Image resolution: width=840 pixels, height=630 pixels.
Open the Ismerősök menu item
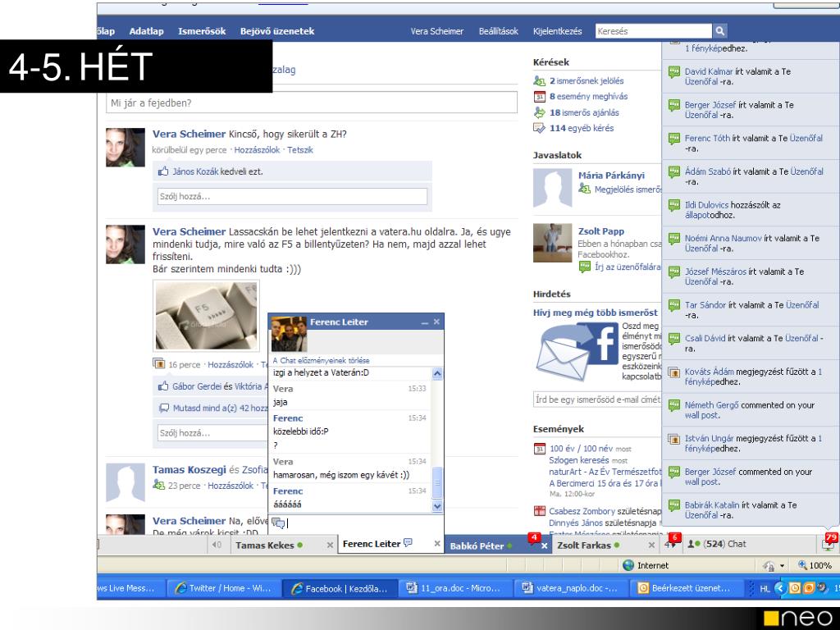(202, 31)
